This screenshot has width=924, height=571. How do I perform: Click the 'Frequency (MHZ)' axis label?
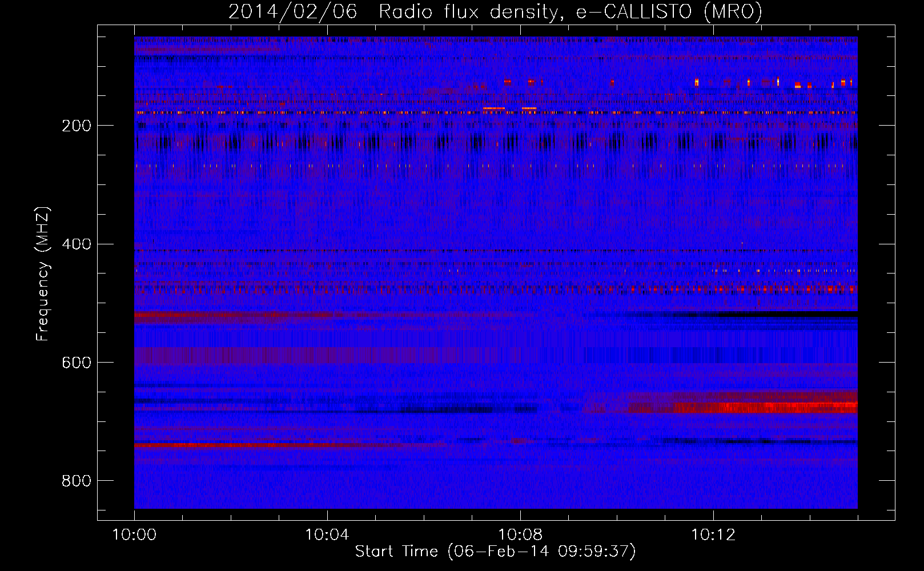[43, 274]
